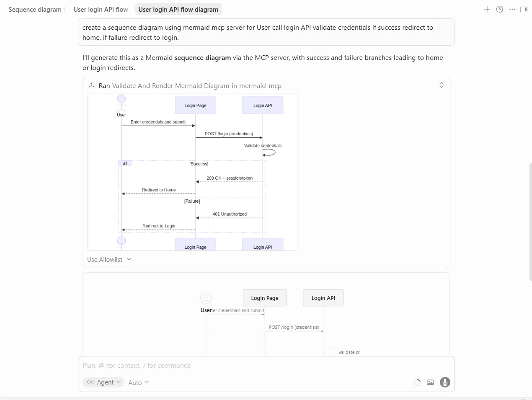Screen dimensions: 532x400
Task: Switch to the User login API flow tab
Action: (101, 9)
